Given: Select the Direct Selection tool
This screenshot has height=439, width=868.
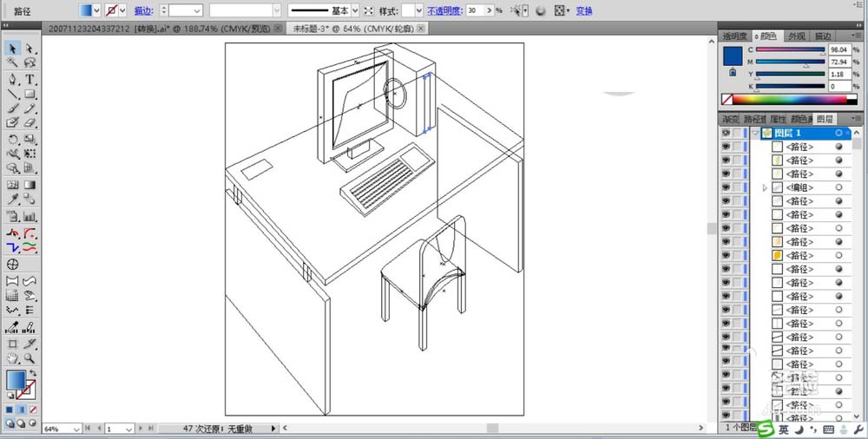Looking at the screenshot, I should [x=30, y=49].
